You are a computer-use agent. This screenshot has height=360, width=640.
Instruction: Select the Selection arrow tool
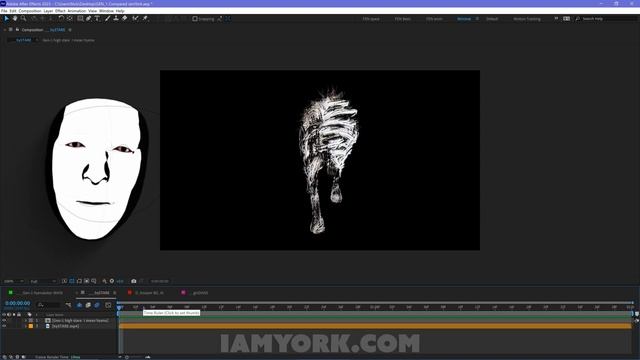[x=7, y=18]
